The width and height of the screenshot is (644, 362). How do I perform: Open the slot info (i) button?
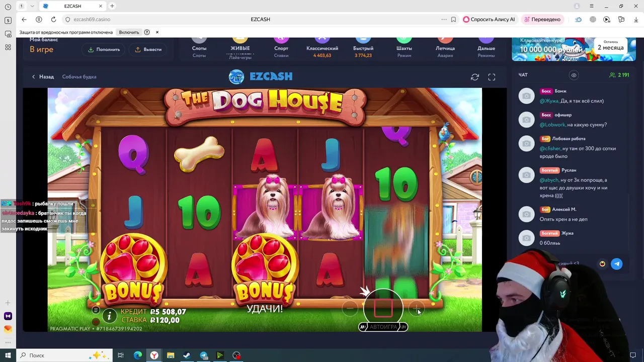[x=109, y=316]
